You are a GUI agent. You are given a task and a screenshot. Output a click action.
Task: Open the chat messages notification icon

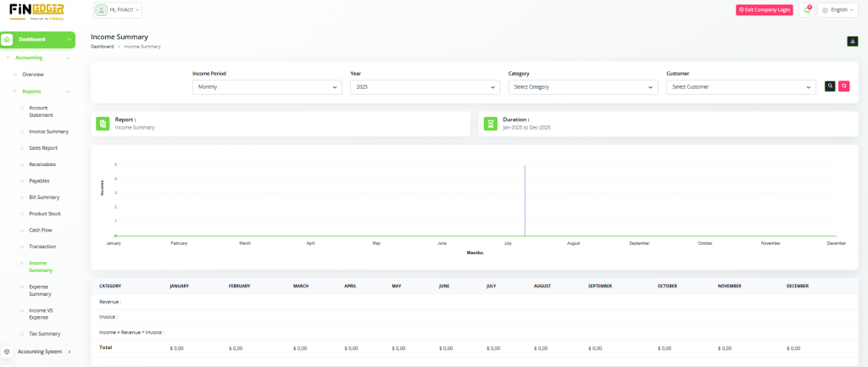click(x=806, y=10)
